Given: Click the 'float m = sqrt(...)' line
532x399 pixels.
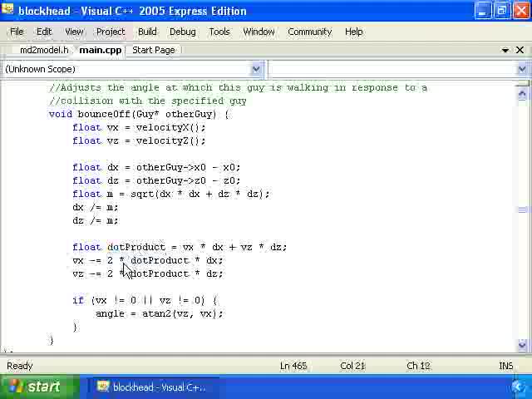Looking at the screenshot, I should (x=171, y=194).
